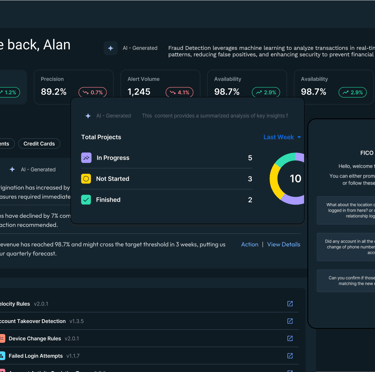Viewport: 375px width, 372px height.
Task: Click the Finished row label
Action: (x=108, y=200)
